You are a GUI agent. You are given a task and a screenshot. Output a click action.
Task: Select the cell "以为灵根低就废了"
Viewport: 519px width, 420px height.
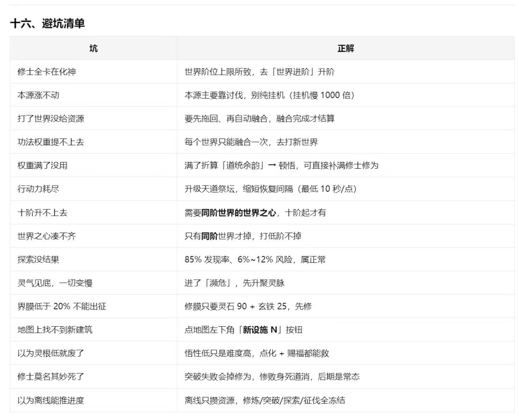[x=51, y=353]
